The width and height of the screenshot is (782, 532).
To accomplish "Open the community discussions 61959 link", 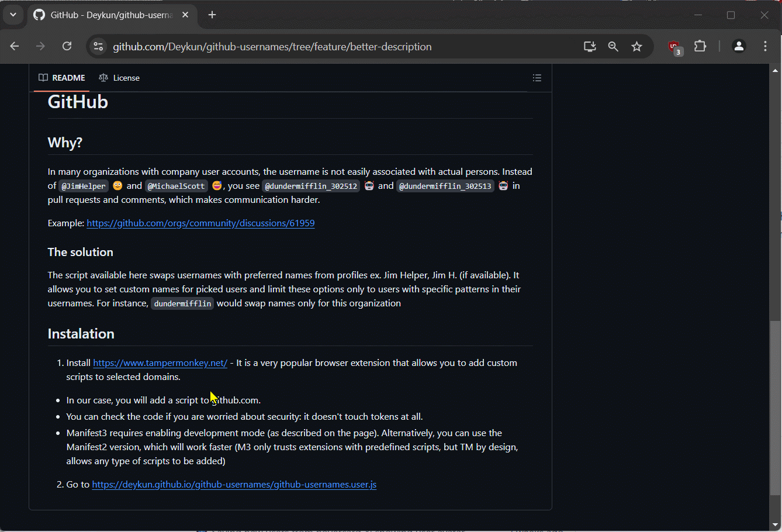I will click(x=200, y=223).
